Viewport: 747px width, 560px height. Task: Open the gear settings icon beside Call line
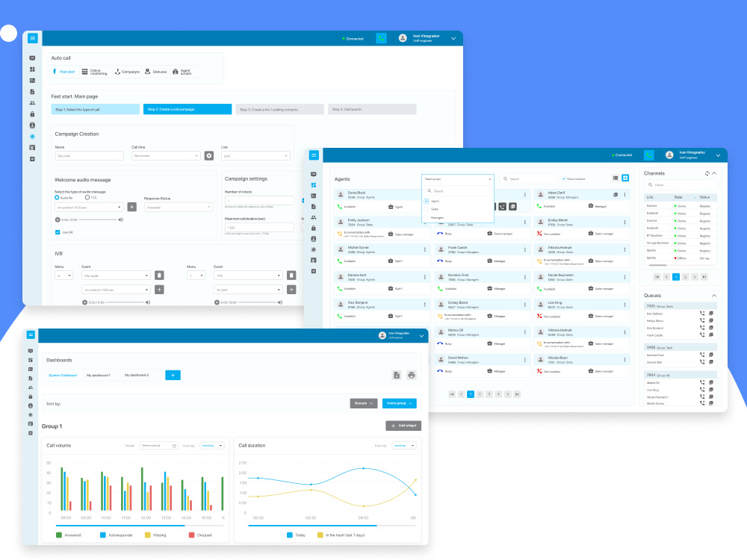[209, 156]
